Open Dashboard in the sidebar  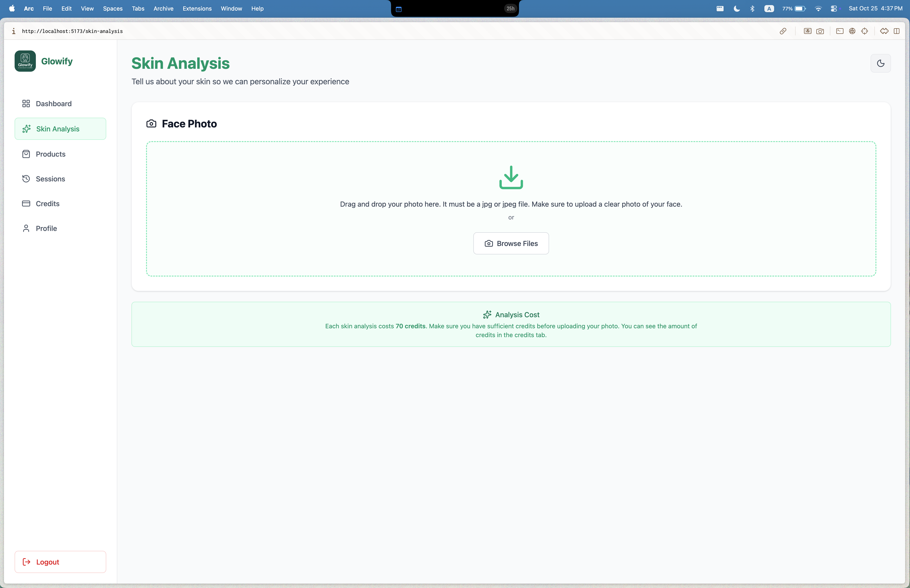(54, 104)
